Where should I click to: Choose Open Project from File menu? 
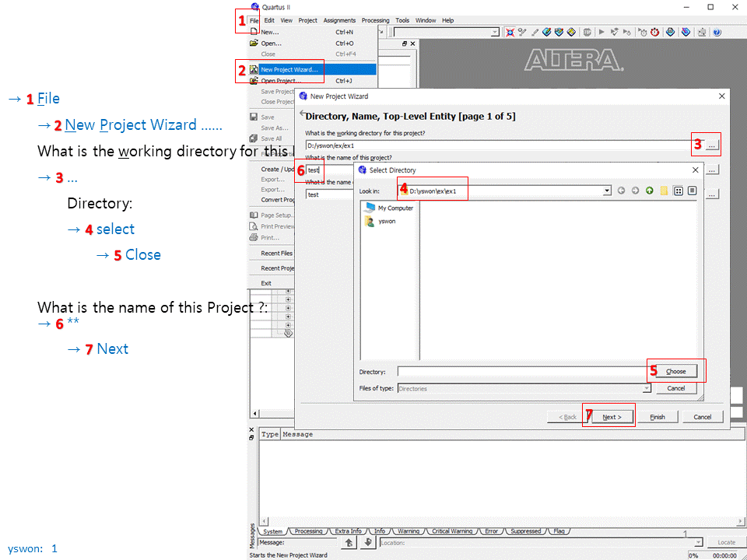(x=313, y=80)
